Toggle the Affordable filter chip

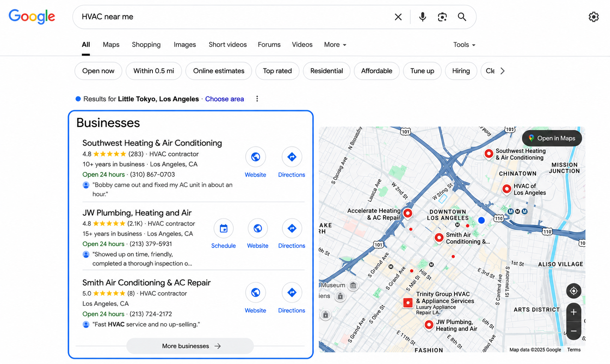377,71
